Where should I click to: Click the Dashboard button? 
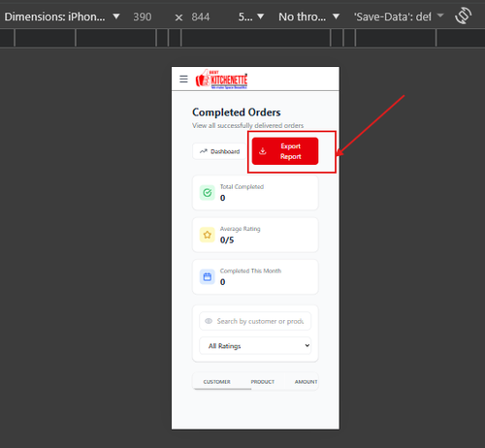tap(219, 151)
